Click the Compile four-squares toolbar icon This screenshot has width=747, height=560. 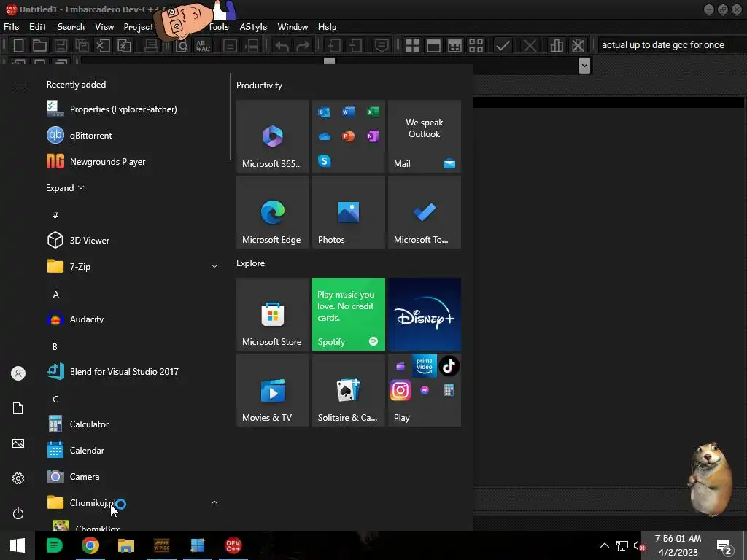(x=413, y=46)
